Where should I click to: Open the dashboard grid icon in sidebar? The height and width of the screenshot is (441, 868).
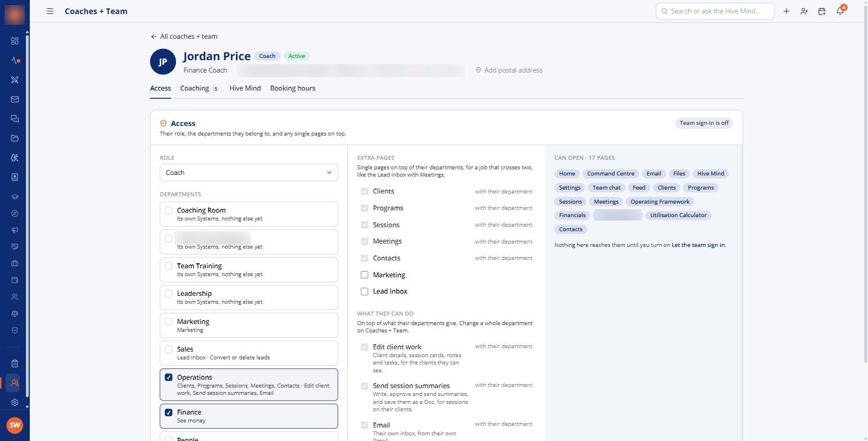coord(15,41)
